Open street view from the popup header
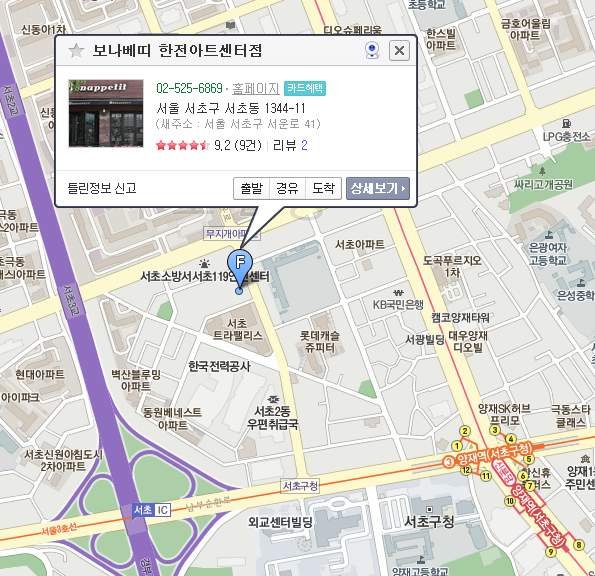The width and height of the screenshot is (595, 576). (x=372, y=50)
